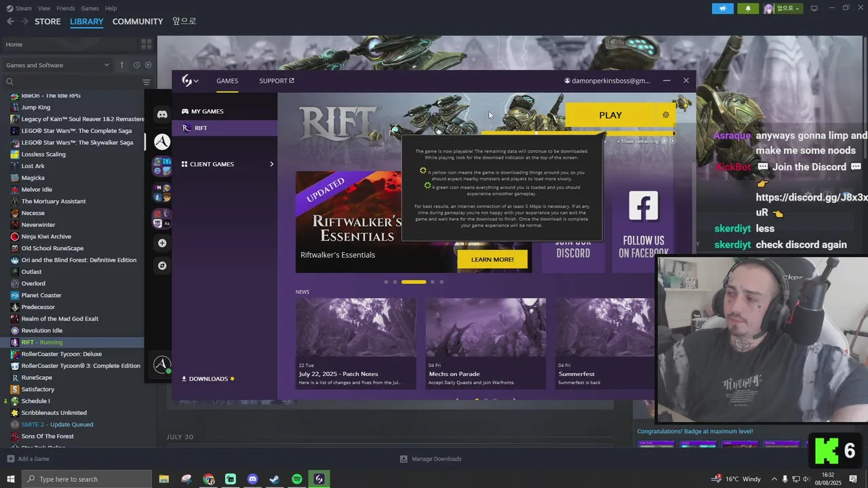Open Google Chrome from the taskbar
Screen dimensions: 868x488
tap(208, 479)
